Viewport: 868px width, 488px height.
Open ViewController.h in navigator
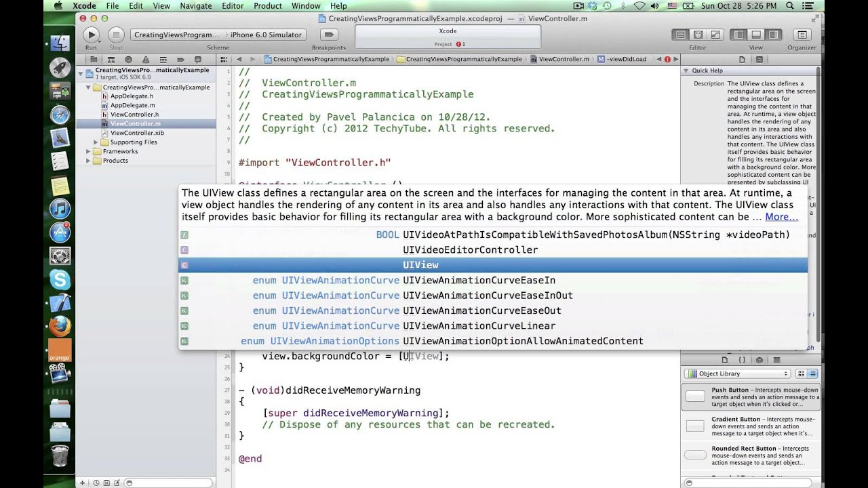coord(134,115)
